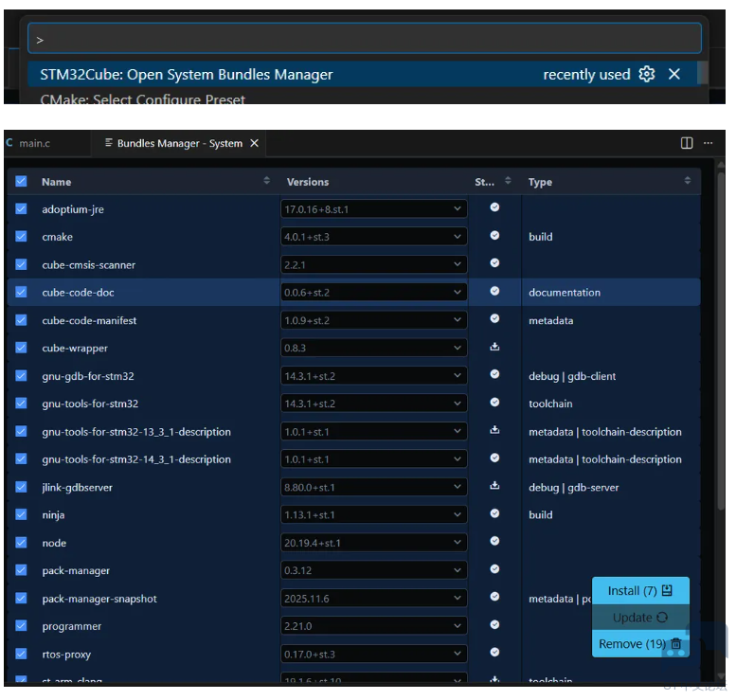This screenshot has height=700, width=736.
Task: Toggle the cube-code-doc checkbox
Action: point(21,292)
